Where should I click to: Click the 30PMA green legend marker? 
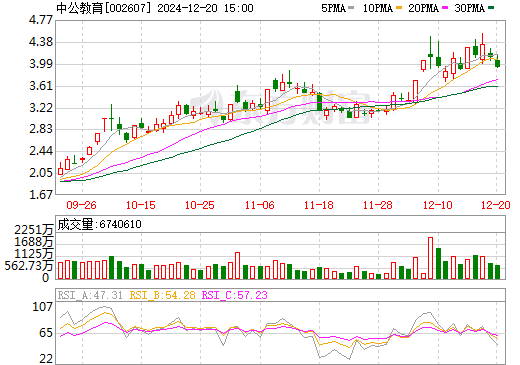491,8
